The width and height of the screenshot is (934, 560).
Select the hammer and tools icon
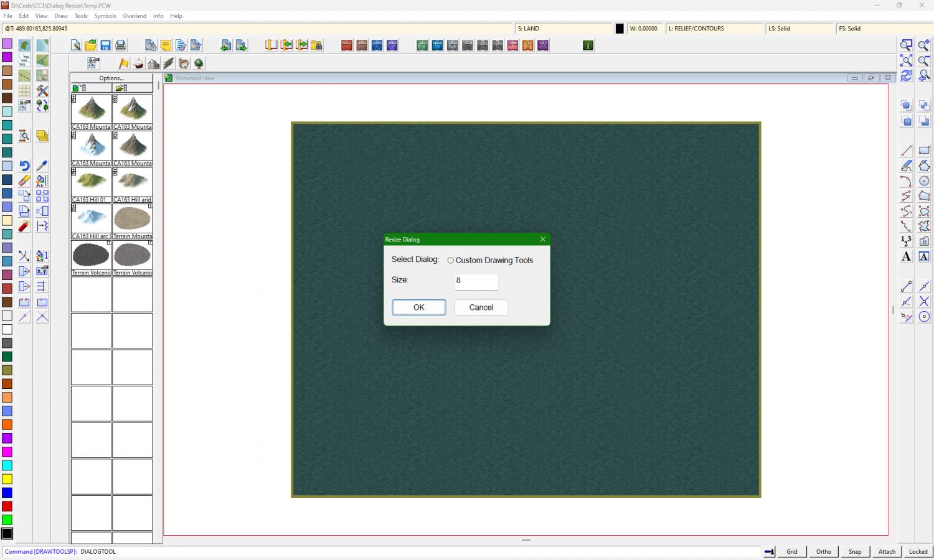pyautogui.click(x=42, y=90)
